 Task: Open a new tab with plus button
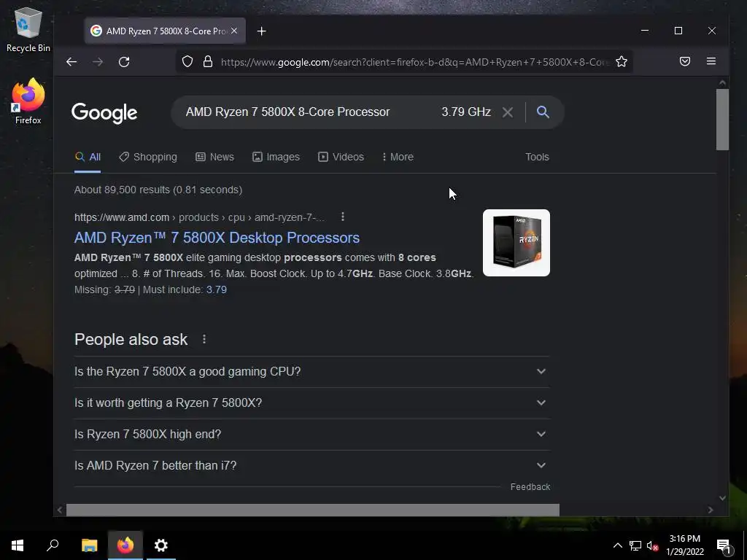point(262,31)
